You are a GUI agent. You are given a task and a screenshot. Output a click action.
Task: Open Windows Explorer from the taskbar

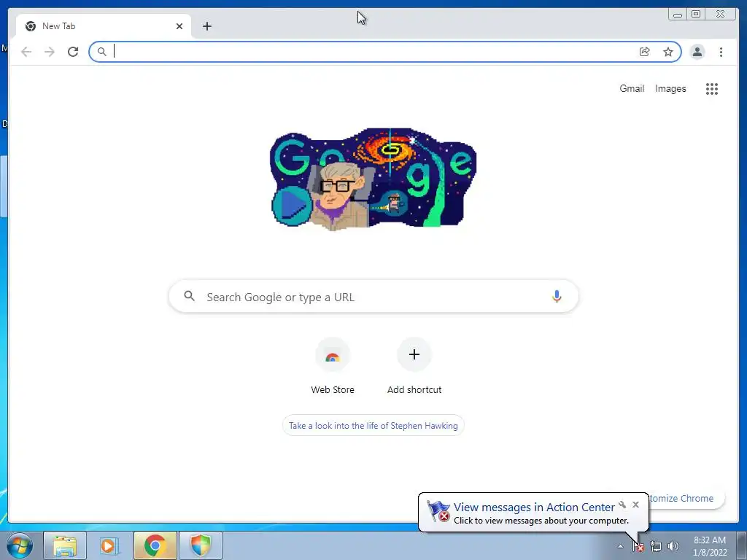coord(65,545)
